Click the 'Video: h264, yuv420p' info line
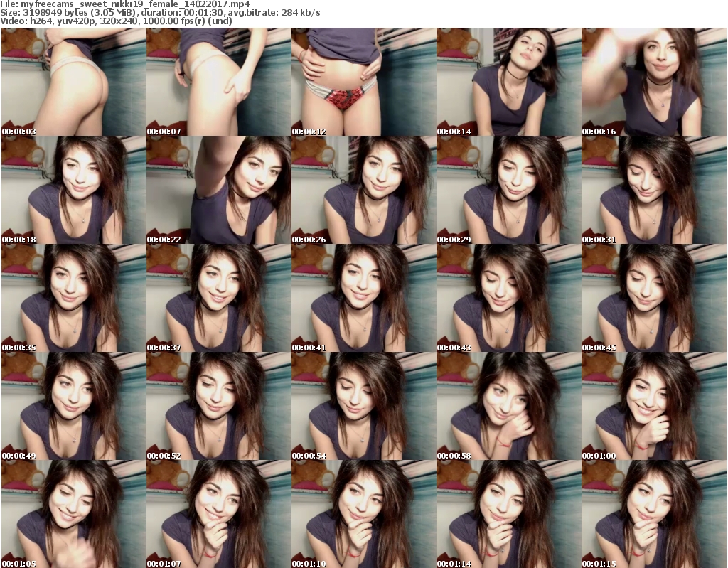This screenshot has width=728, height=568. point(116,21)
